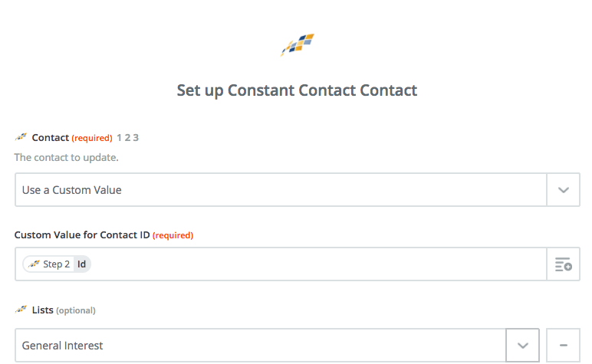Image resolution: width=592 pixels, height=364 pixels.
Task: Click the insert fields icon for Contact ID
Action: point(564,264)
